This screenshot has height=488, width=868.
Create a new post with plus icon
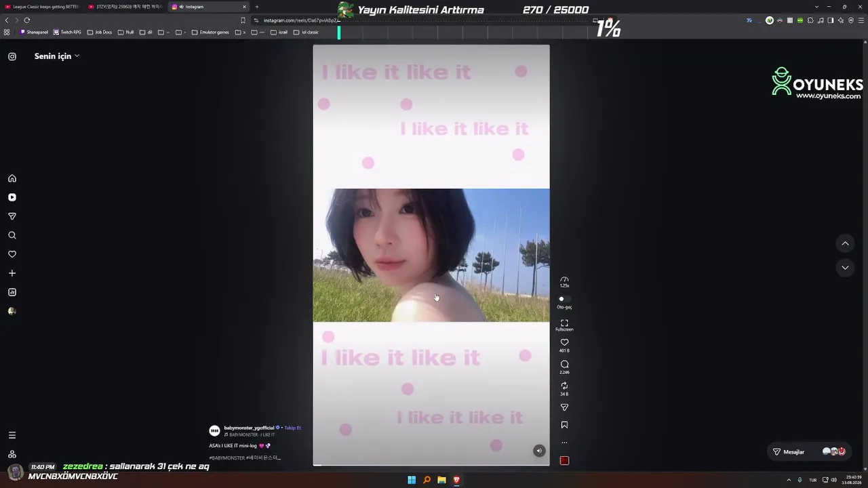click(12, 273)
